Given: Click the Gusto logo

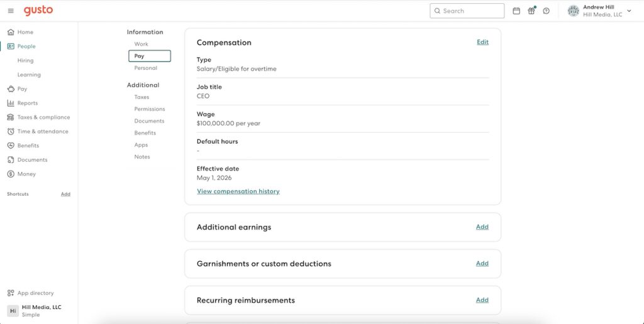Looking at the screenshot, I should 38,11.
